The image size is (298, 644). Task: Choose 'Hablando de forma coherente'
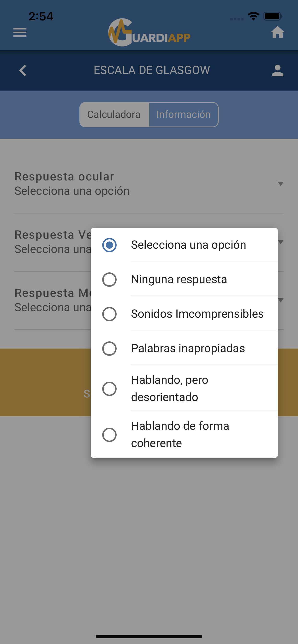pos(109,435)
